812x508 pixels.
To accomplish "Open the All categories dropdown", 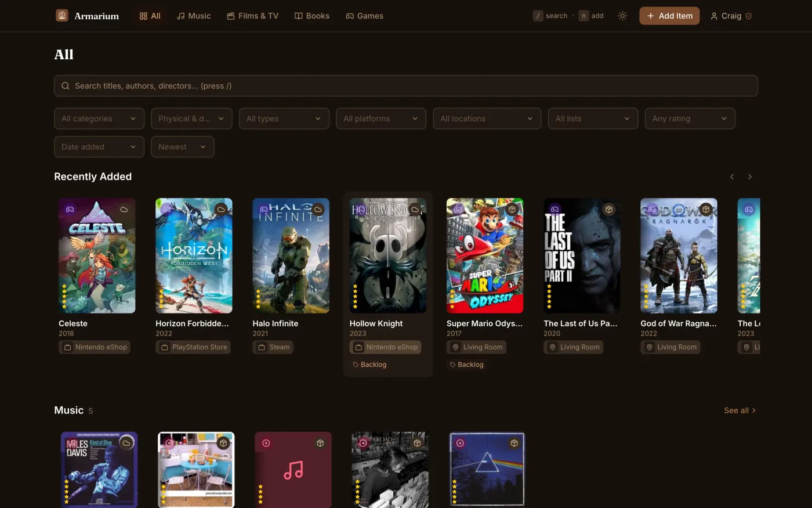I will [99, 118].
